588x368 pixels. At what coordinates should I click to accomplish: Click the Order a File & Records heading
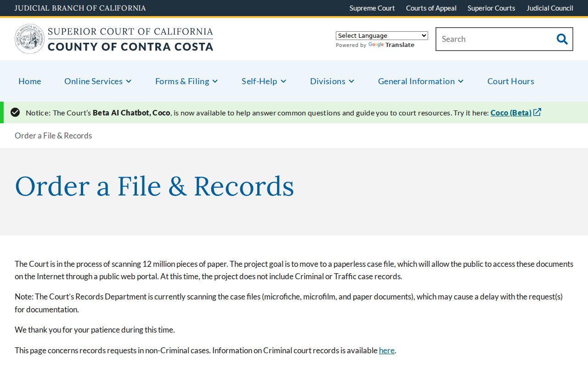click(154, 186)
